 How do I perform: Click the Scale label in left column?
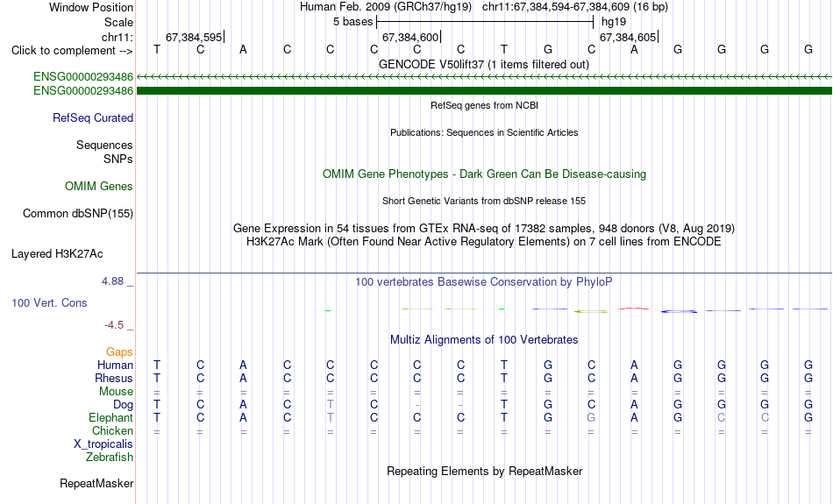(x=118, y=22)
